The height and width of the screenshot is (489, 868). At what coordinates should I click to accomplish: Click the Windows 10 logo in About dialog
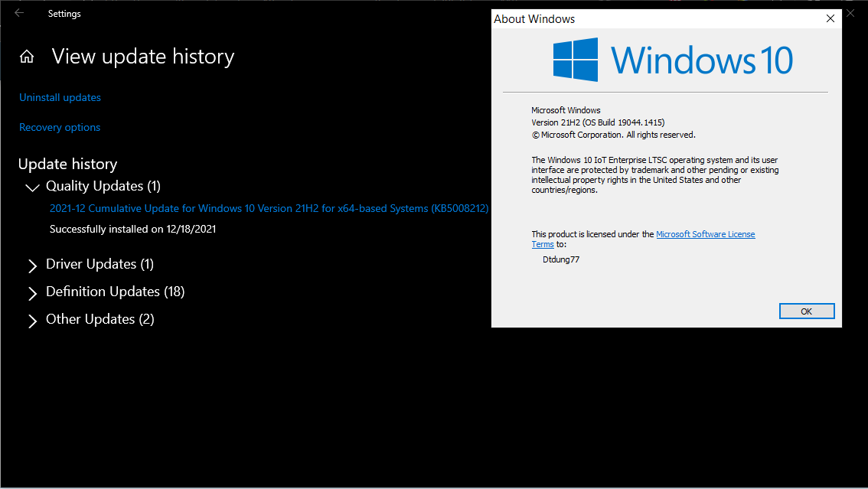[x=673, y=60]
